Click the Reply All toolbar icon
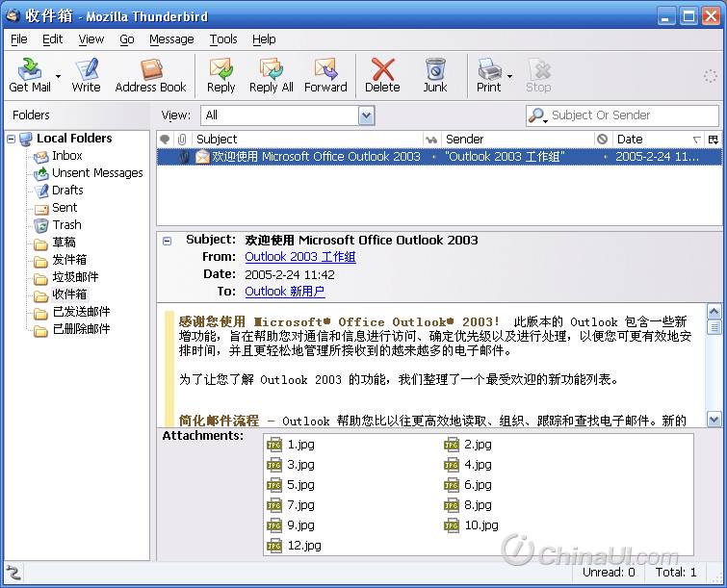Image resolution: width=727 pixels, height=588 pixels. (x=271, y=74)
